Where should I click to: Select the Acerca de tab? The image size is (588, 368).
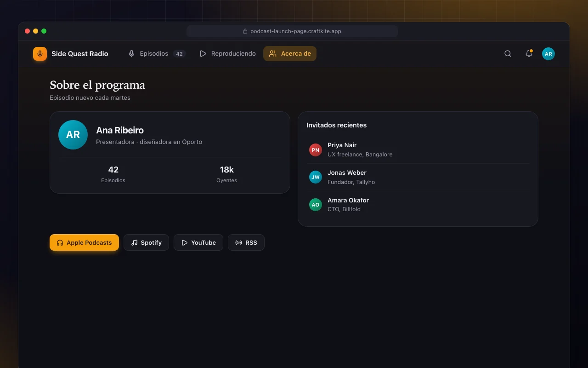tap(290, 54)
